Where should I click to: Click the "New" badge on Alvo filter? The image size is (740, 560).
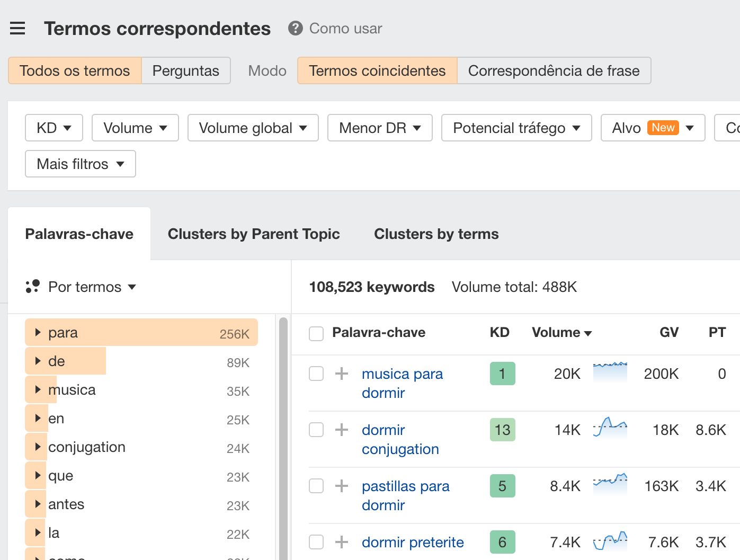point(663,127)
